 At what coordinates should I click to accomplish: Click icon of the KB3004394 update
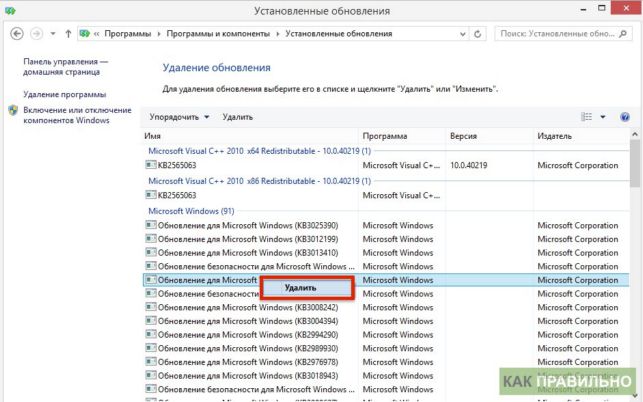coord(151,320)
